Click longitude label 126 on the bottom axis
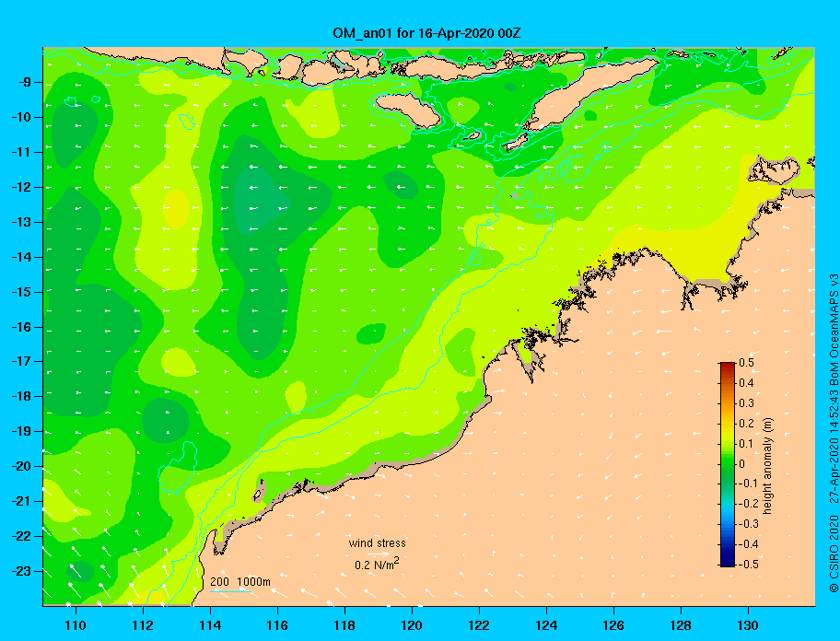The height and width of the screenshot is (641, 840). tap(613, 625)
